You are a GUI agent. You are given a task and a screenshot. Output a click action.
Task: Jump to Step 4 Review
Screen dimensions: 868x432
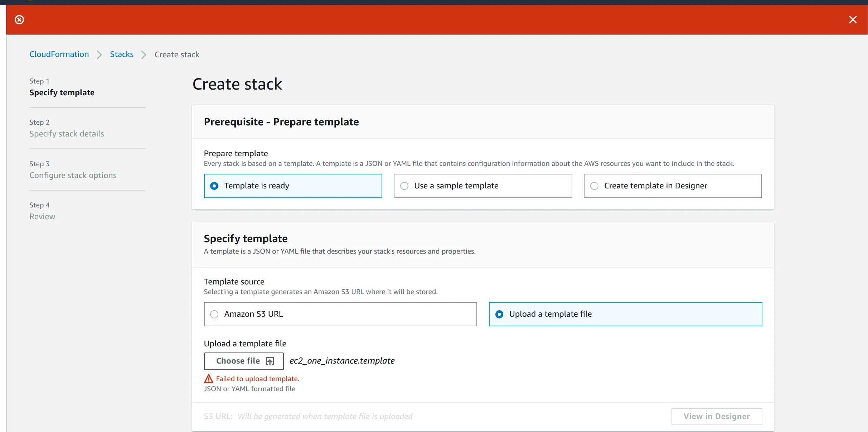click(x=42, y=216)
